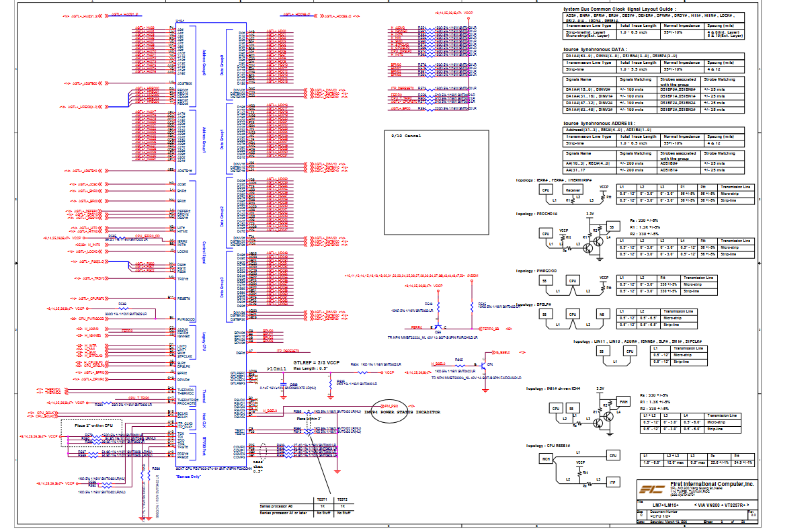The height and width of the screenshot is (529, 812).
Task: Click the Receiver block in the IERR# topology
Action: coord(572,190)
